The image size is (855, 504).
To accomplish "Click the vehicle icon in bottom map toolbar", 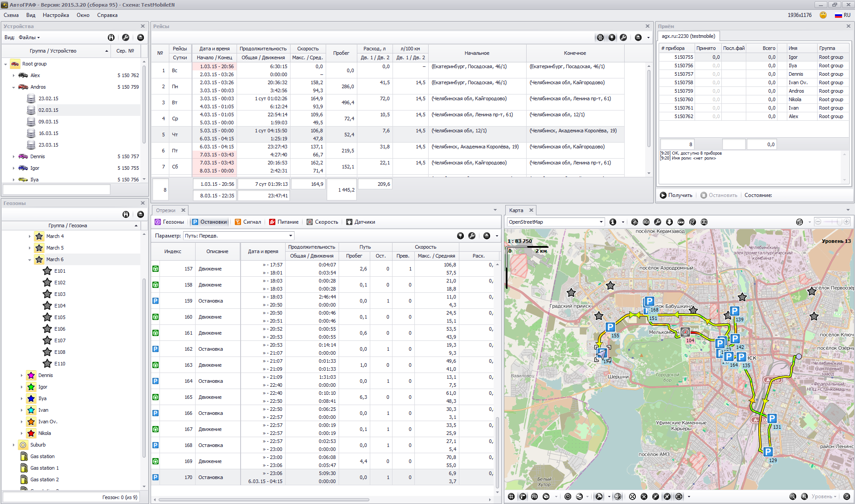I will (x=579, y=496).
